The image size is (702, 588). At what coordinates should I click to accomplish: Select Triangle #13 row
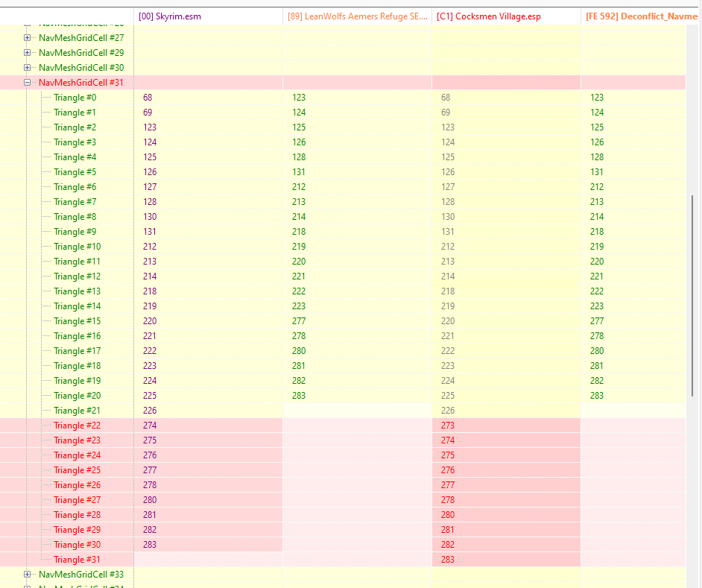(x=343, y=291)
